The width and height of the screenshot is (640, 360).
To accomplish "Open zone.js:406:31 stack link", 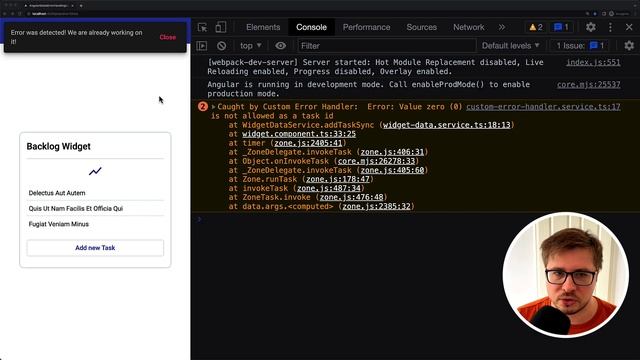I will 392,152.
